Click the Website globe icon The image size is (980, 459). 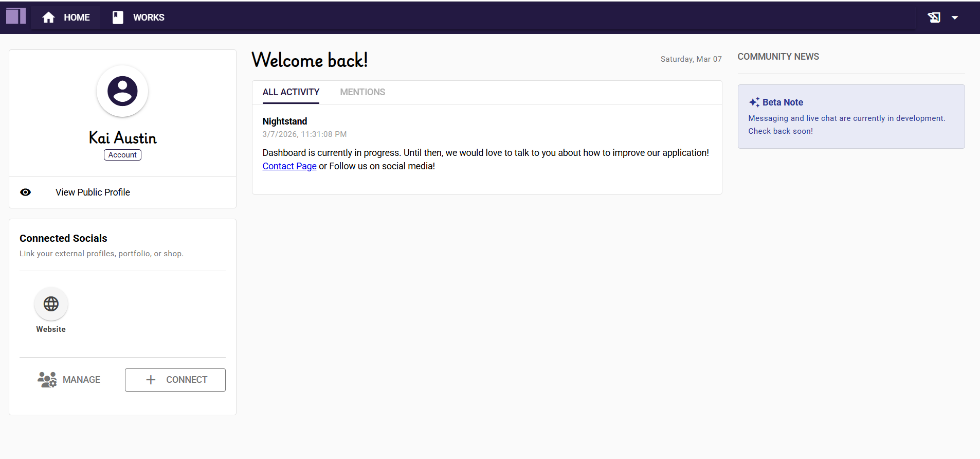tap(51, 304)
